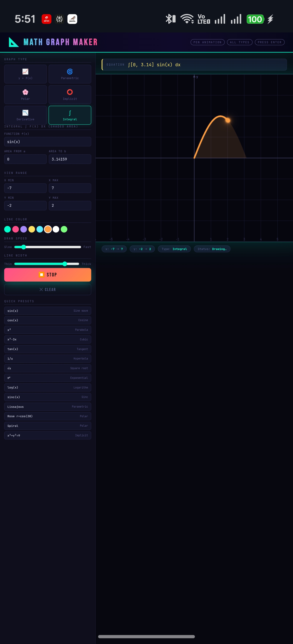The width and height of the screenshot is (293, 644).
Task: Select the Derivative graph type
Action: (x=25, y=115)
